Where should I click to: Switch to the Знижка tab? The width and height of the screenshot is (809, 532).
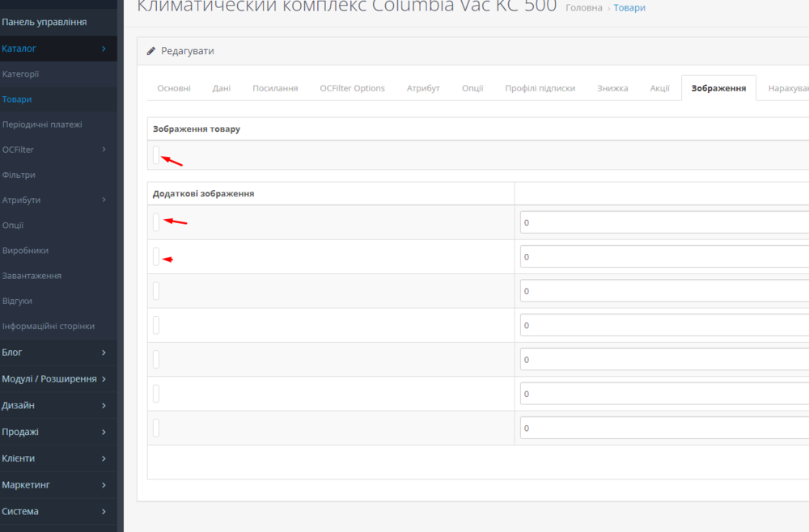[x=612, y=88]
